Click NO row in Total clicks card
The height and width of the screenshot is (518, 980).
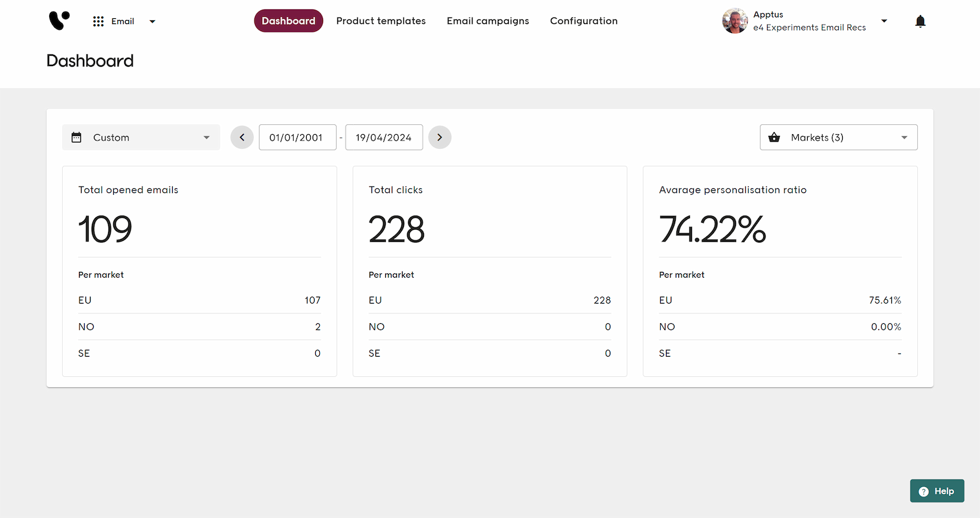[x=490, y=327]
